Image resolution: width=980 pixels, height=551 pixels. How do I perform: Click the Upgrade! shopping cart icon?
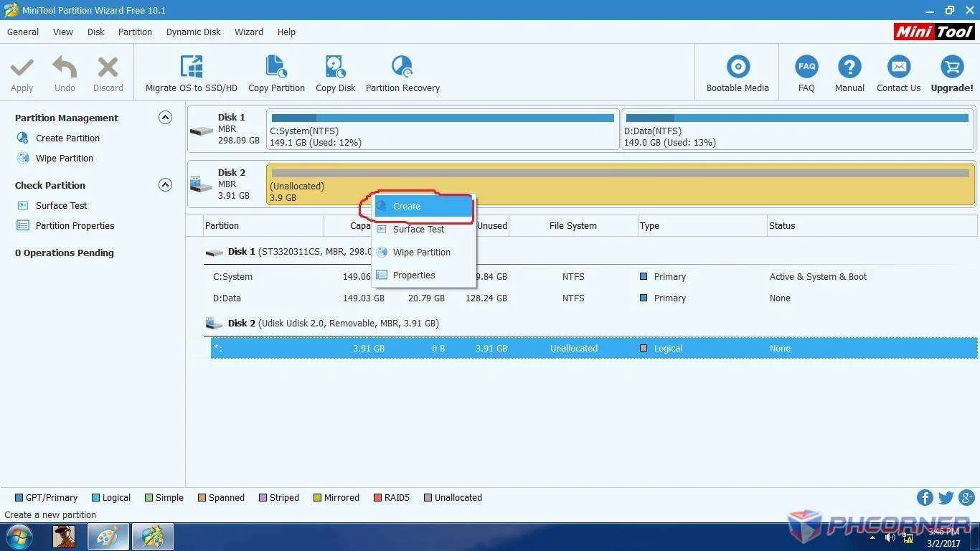(952, 67)
